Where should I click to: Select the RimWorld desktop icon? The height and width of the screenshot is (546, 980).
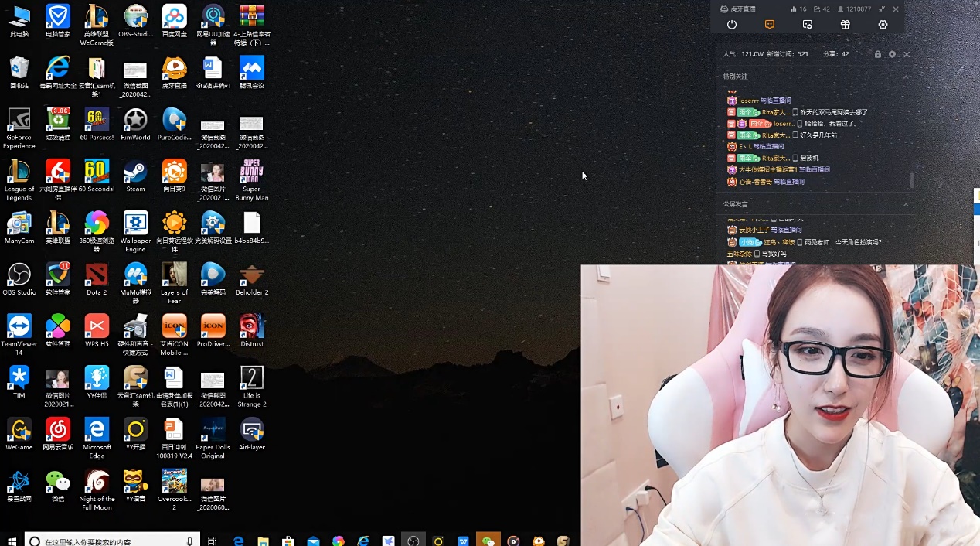click(x=135, y=124)
